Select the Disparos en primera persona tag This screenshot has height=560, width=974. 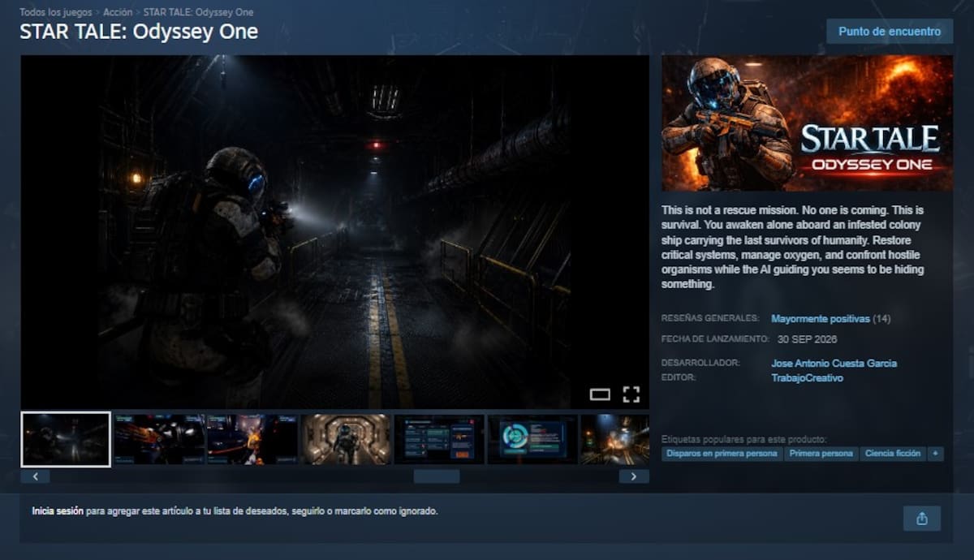coord(722,454)
